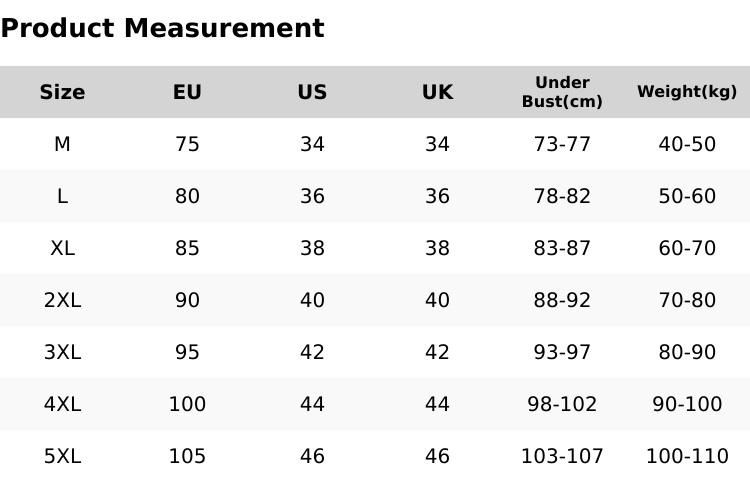The width and height of the screenshot is (750, 482).
Task: Select the under bust value 103-107
Action: coord(562,456)
